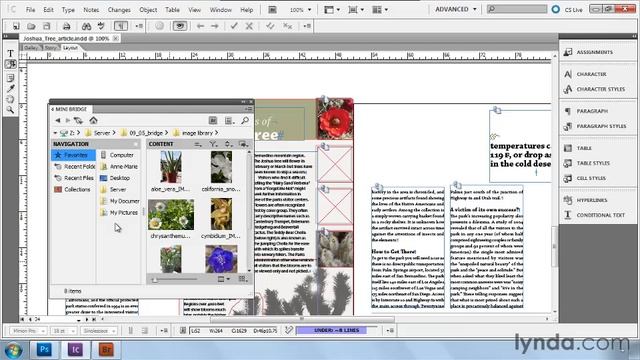Switch to the Galley view tab
Screen dimensions: 640x360
click(31, 48)
